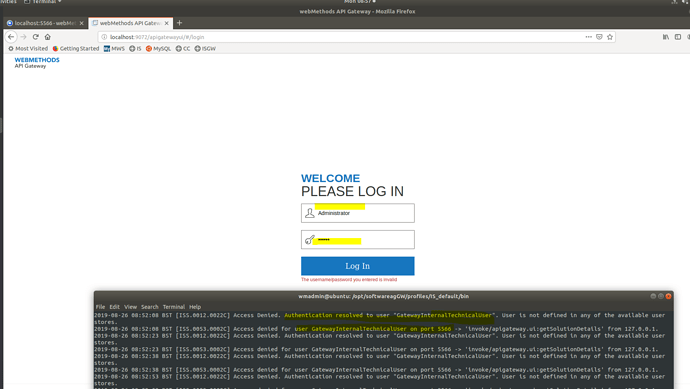Image resolution: width=690 pixels, height=389 pixels.
Task: Focus the Administrator username field
Action: pyautogui.click(x=358, y=213)
